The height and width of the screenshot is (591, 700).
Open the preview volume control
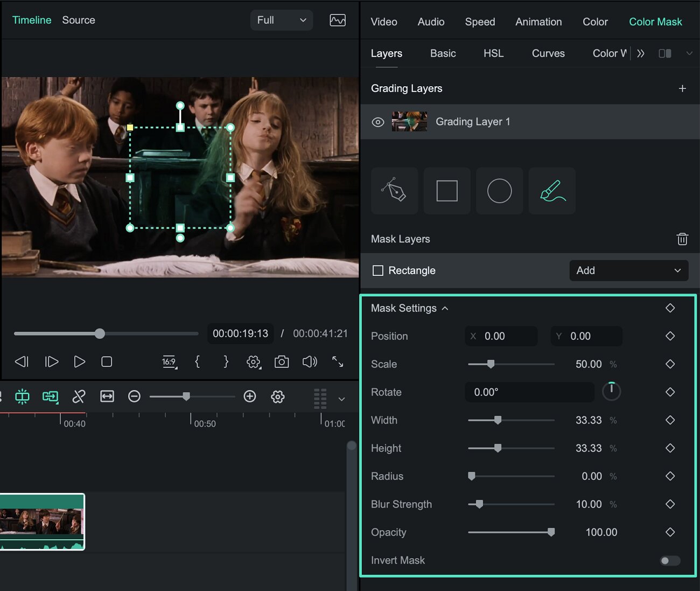pyautogui.click(x=310, y=361)
